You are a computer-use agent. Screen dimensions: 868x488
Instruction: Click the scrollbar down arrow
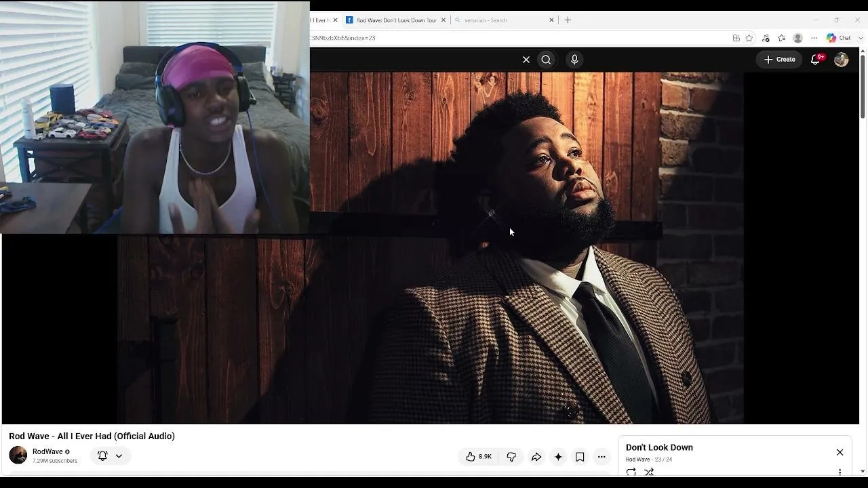tap(863, 471)
